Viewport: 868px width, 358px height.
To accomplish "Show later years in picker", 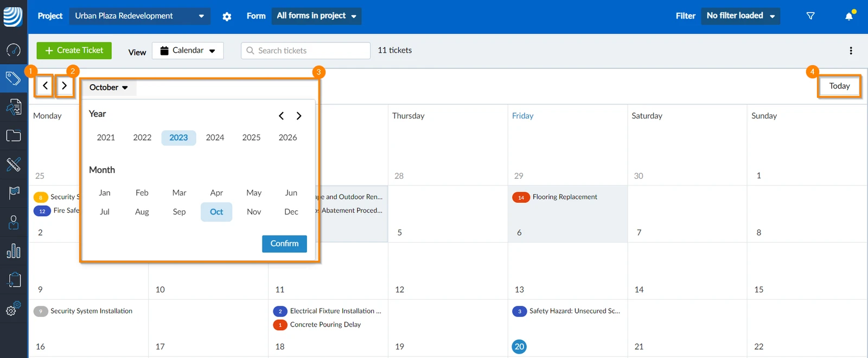I will (x=299, y=116).
